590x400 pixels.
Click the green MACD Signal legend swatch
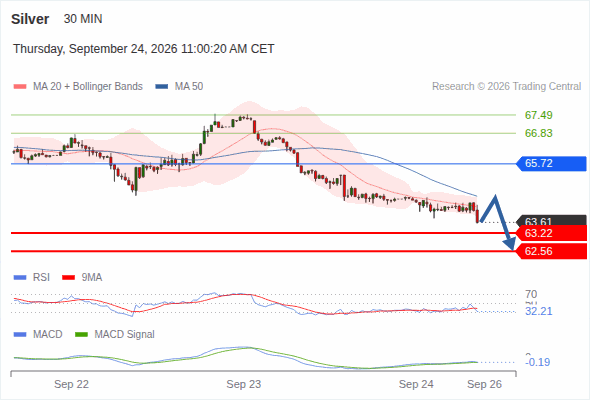(x=81, y=335)
